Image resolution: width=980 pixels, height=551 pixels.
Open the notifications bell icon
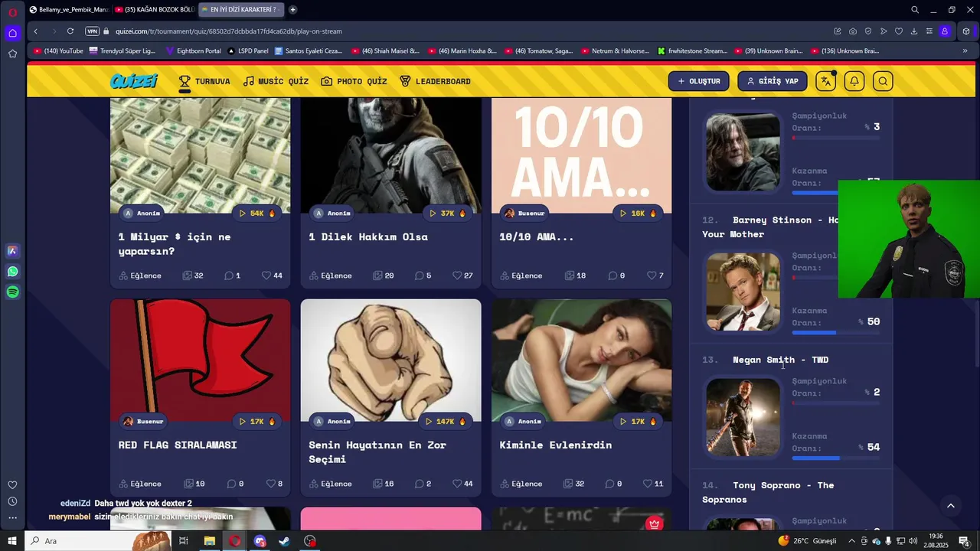854,81
